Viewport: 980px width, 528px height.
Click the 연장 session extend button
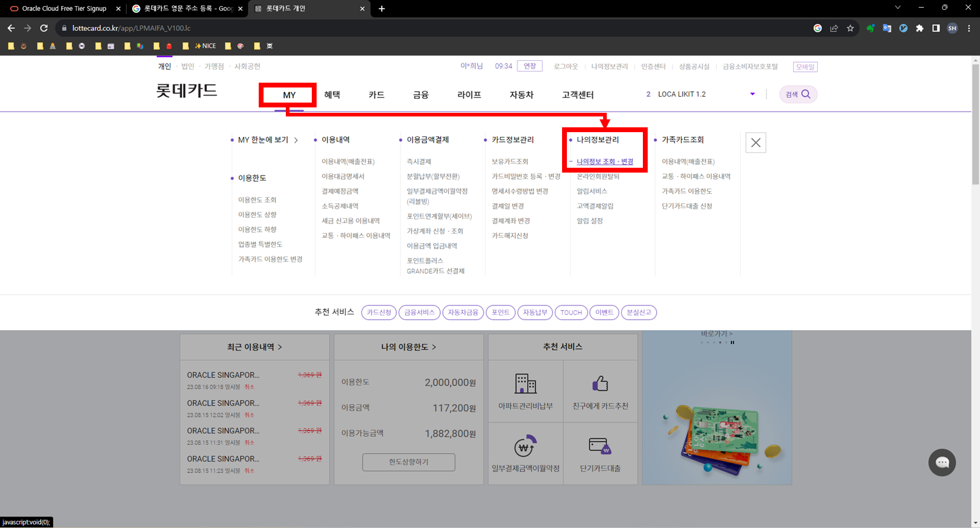(x=530, y=66)
